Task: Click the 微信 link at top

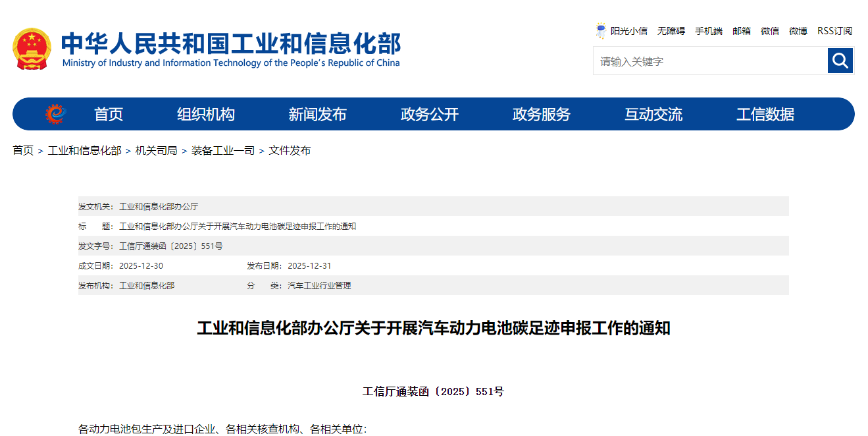Action: (x=769, y=31)
